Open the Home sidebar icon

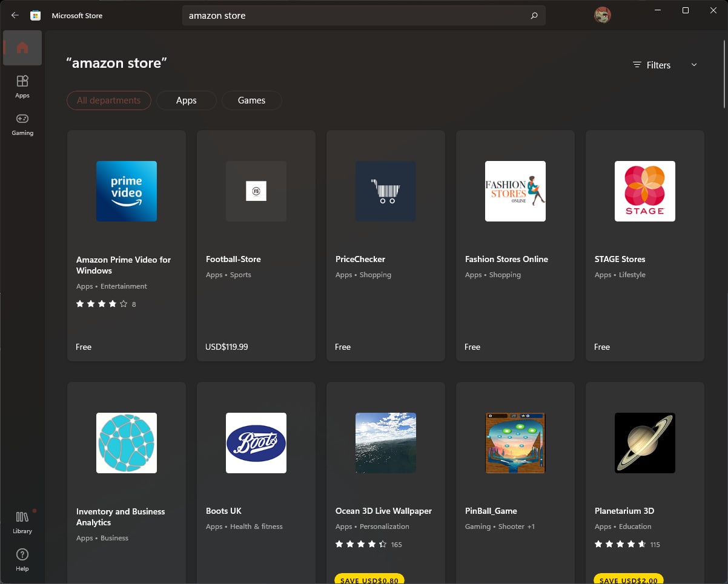pyautogui.click(x=22, y=48)
